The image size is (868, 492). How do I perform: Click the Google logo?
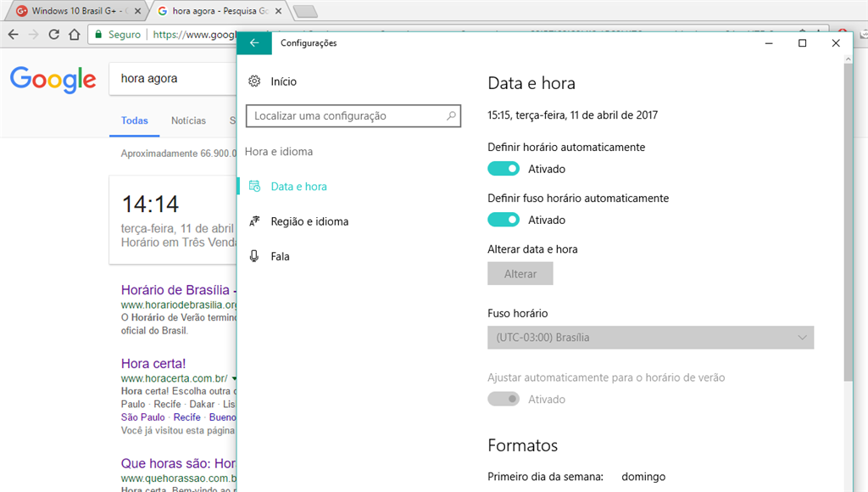(53, 79)
